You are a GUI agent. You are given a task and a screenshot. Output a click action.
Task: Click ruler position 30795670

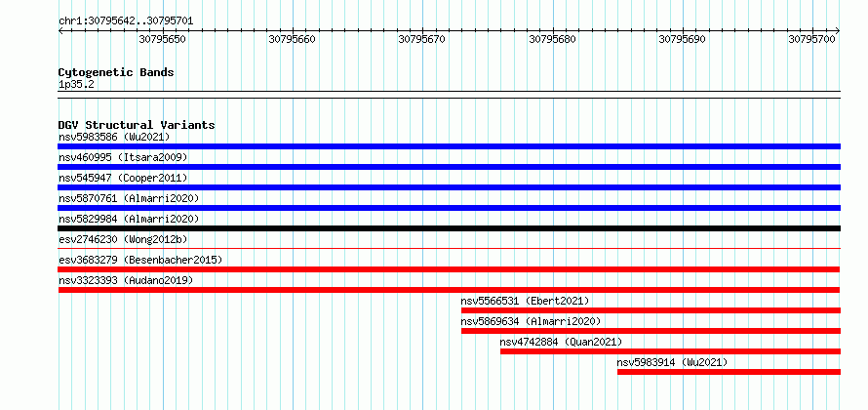pyautogui.click(x=422, y=39)
